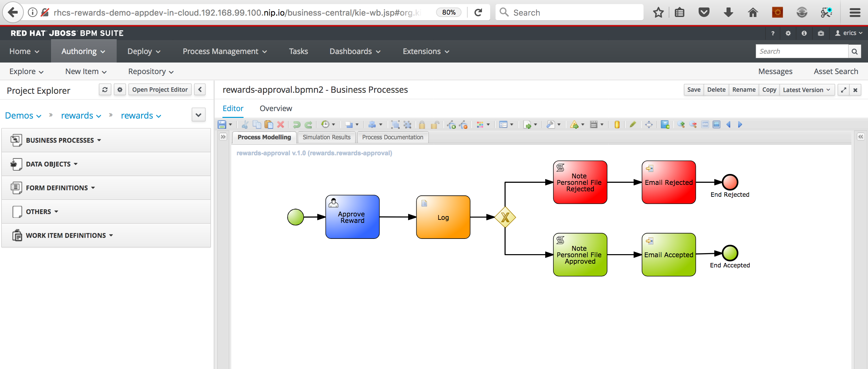The image size is (868, 369).
Task: Click the lock element padlock icon
Action: [422, 125]
